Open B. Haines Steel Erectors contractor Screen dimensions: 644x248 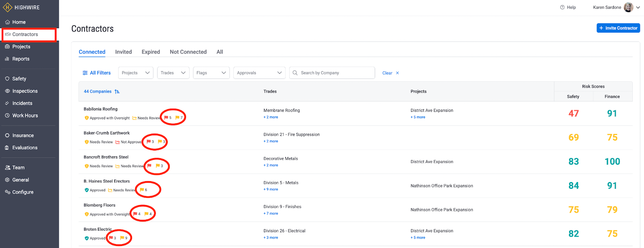[107, 181]
